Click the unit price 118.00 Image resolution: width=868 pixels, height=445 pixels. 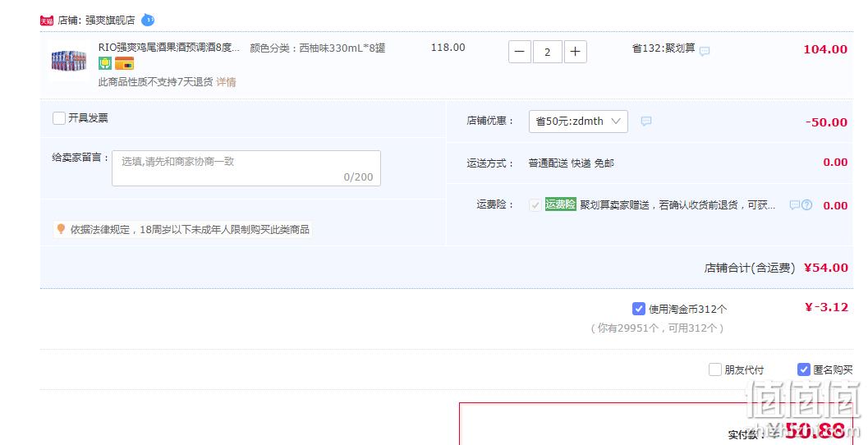click(x=448, y=48)
